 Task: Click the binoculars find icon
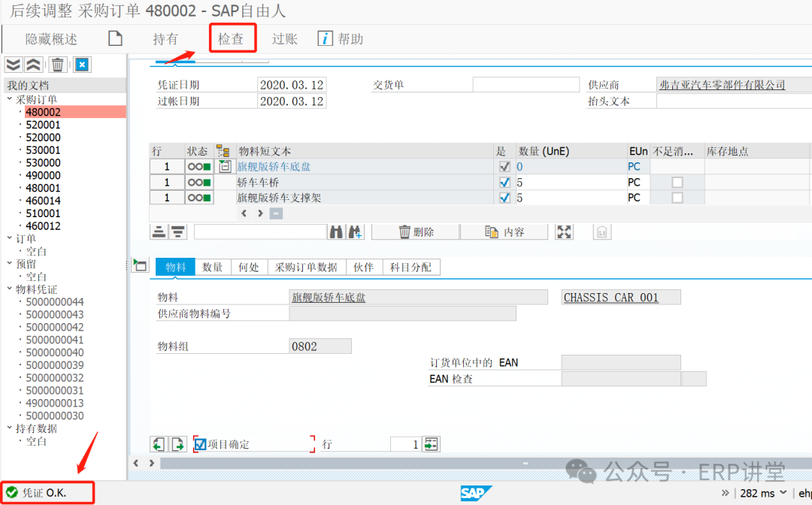pyautogui.click(x=336, y=231)
